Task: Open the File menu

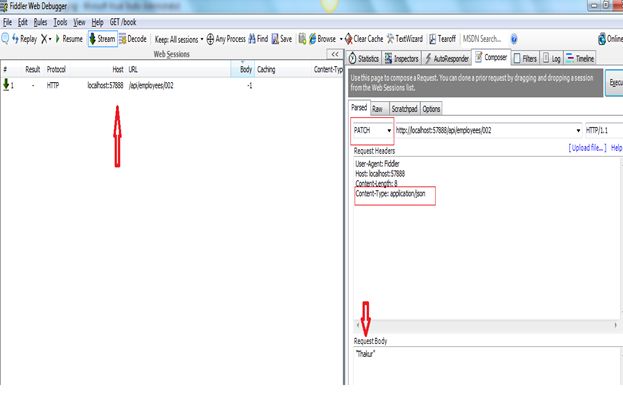Action: tap(7, 22)
